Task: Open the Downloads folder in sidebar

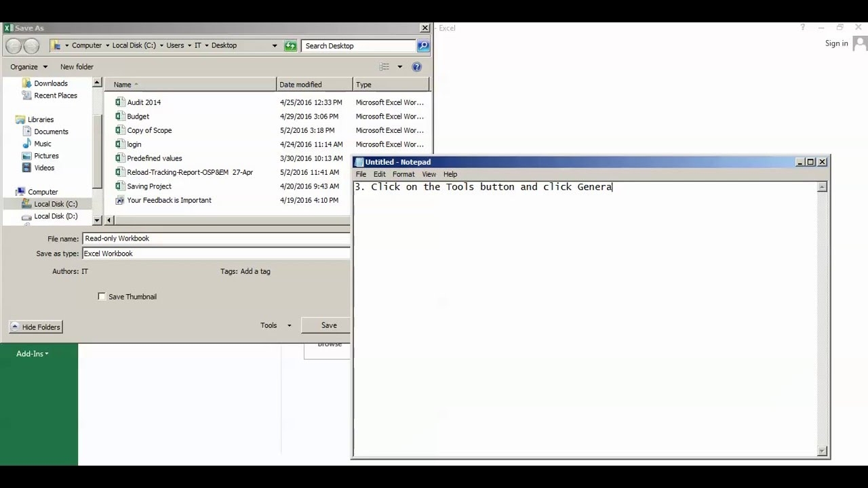Action: 50,83
